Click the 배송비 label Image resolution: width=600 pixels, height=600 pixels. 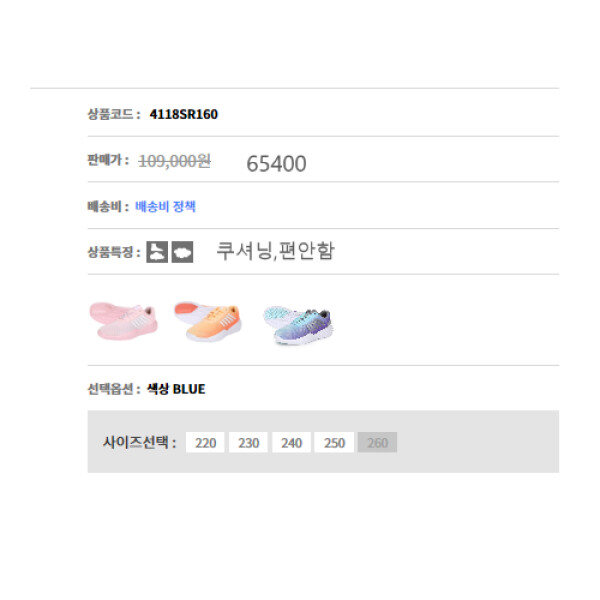pos(108,207)
